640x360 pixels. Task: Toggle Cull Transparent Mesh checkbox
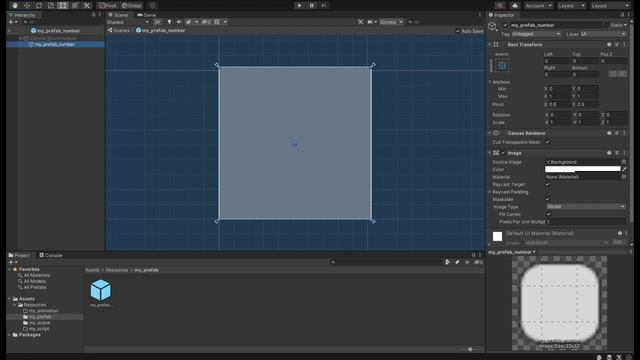[547, 142]
